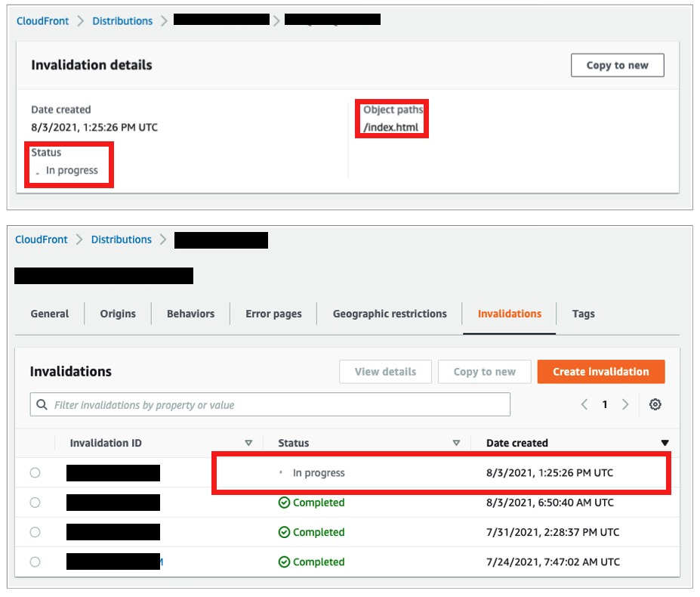Click the Invalidation ID column header
Image resolution: width=700 pixels, height=597 pixels.
[106, 443]
